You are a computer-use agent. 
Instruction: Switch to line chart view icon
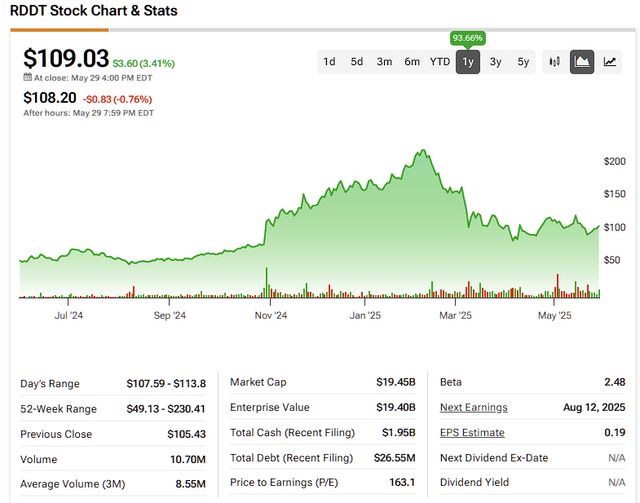[609, 62]
